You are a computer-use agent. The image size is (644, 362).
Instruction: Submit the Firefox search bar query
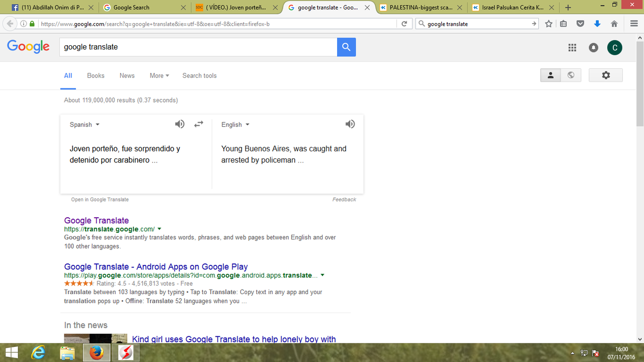tap(534, 24)
